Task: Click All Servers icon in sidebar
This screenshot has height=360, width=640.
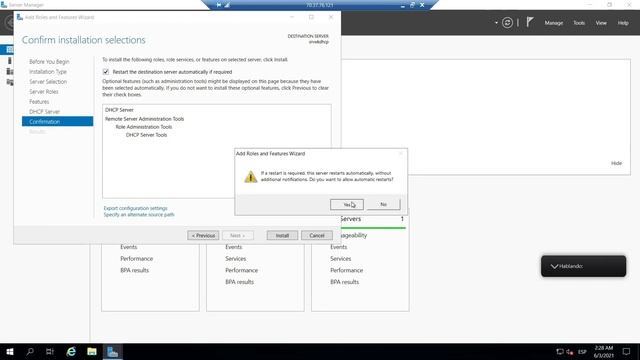Action: click(x=9, y=71)
